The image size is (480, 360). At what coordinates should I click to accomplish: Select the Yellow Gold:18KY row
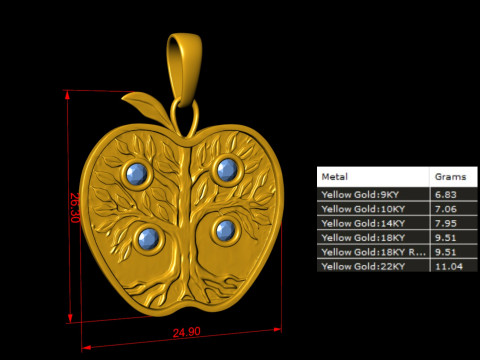tap(397, 238)
